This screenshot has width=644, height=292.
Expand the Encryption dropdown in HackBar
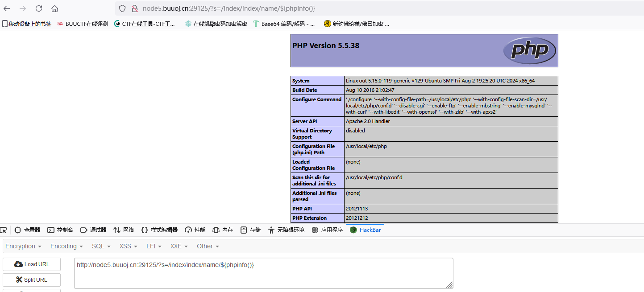point(24,246)
